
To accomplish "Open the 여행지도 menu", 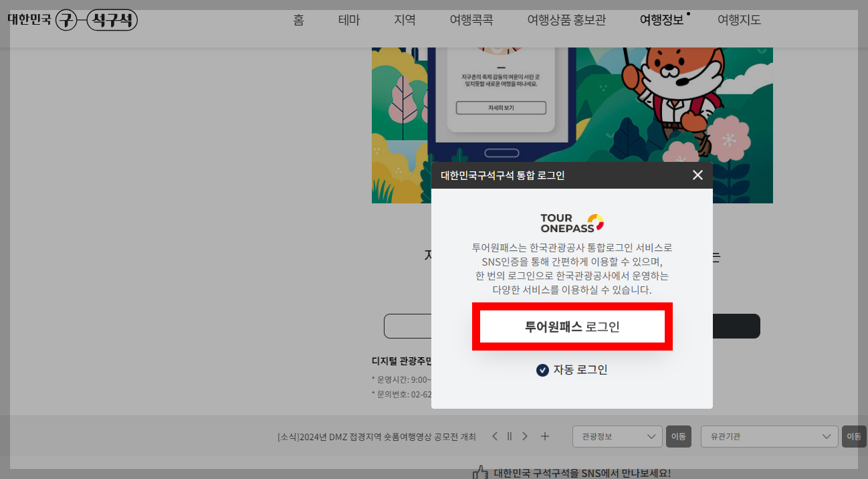I will coord(739,20).
